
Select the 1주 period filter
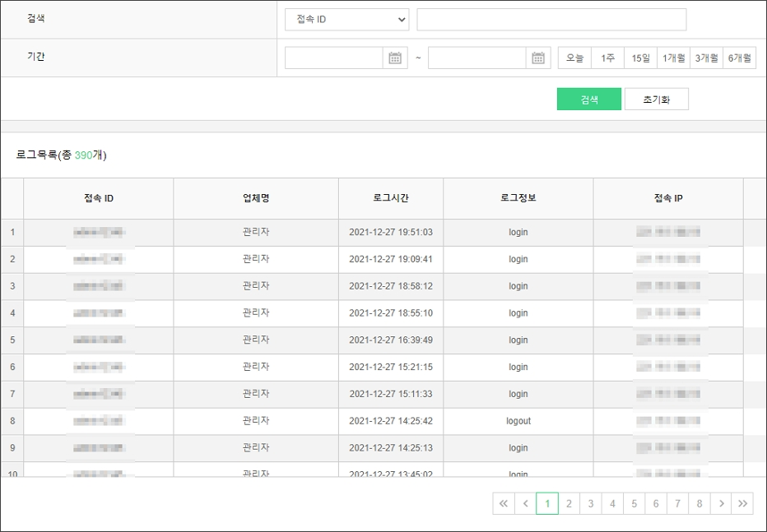[607, 58]
